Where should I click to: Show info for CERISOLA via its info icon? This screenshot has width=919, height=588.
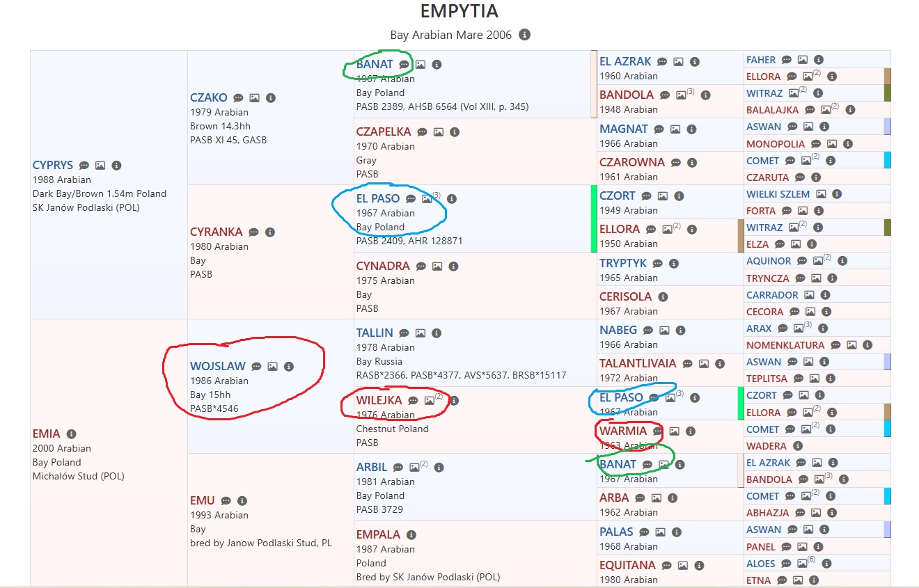click(x=663, y=297)
